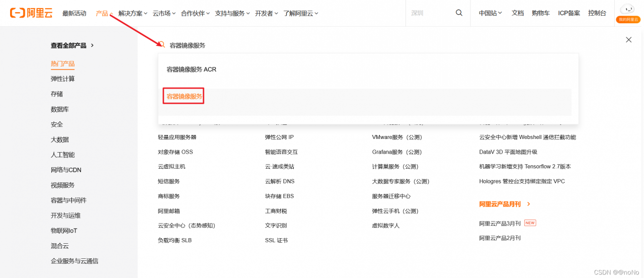
Task: Click the Alibaba Cloud logo
Action: 31,13
